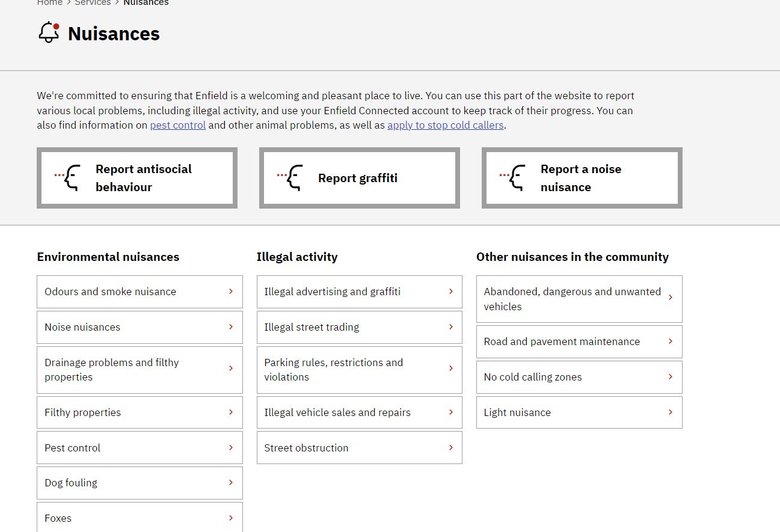Click the speech icon on Report antisocial behaviour
Screen dimensions: 780x532
tap(68, 178)
